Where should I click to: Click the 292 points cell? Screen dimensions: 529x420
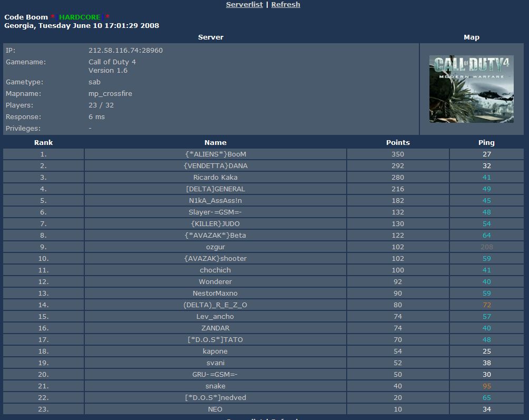(x=398, y=166)
